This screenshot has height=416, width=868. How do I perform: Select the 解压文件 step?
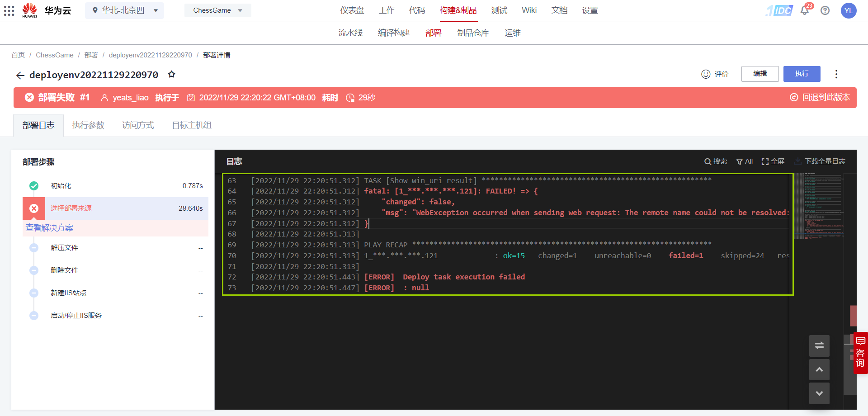(x=115, y=248)
